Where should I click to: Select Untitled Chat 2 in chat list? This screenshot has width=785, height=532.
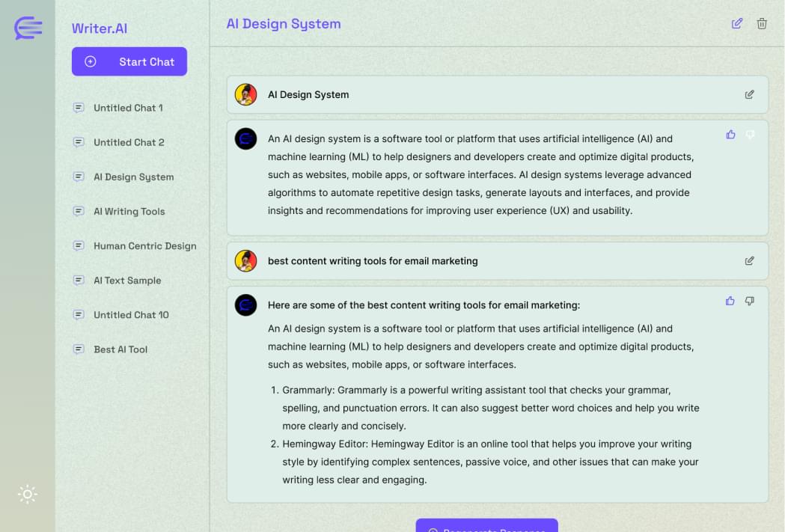click(129, 142)
